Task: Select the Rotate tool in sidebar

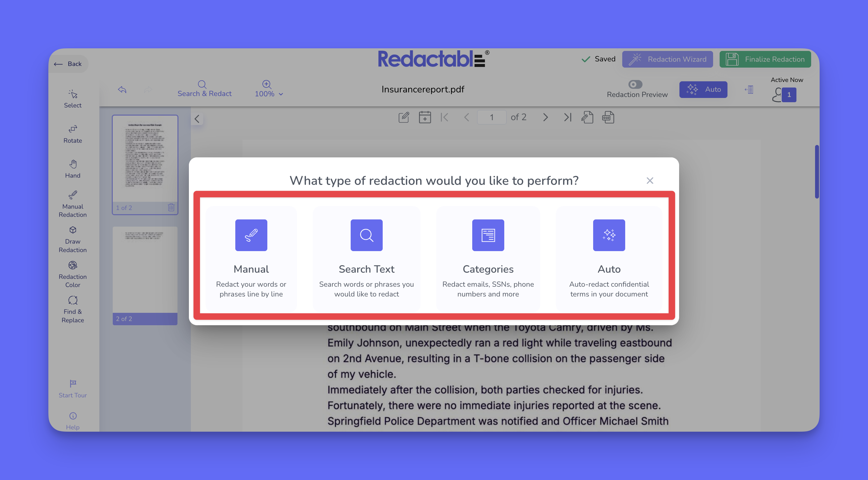Action: tap(73, 134)
